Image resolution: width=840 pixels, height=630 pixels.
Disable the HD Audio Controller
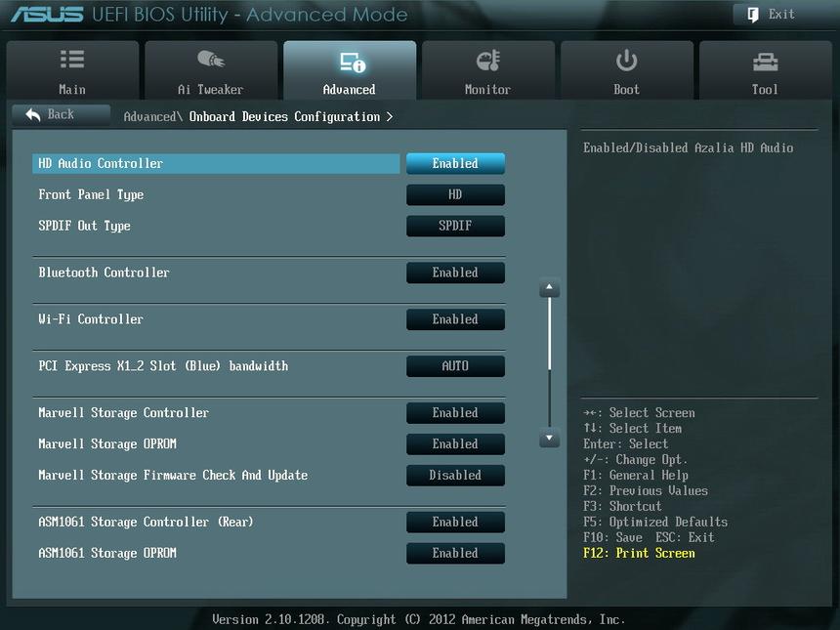coord(455,163)
